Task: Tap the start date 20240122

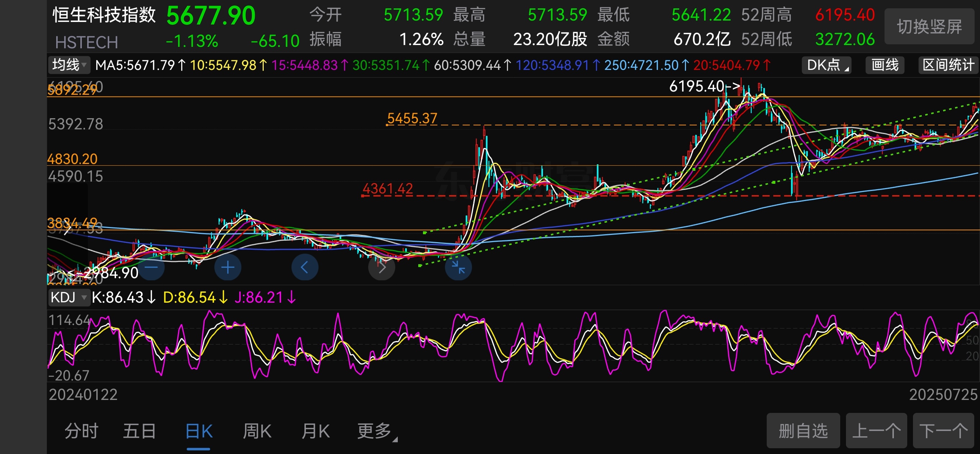Action: coord(83,394)
